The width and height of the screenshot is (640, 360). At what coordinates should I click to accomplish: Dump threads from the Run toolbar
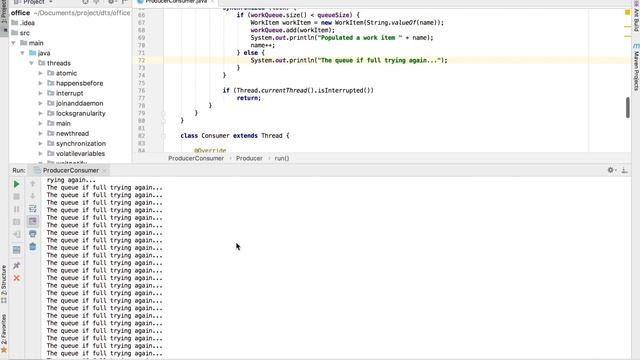16,222
